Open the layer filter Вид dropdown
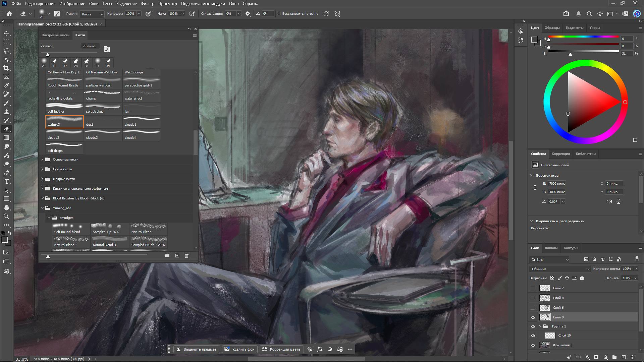The width and height of the screenshot is (644, 362). click(550, 260)
